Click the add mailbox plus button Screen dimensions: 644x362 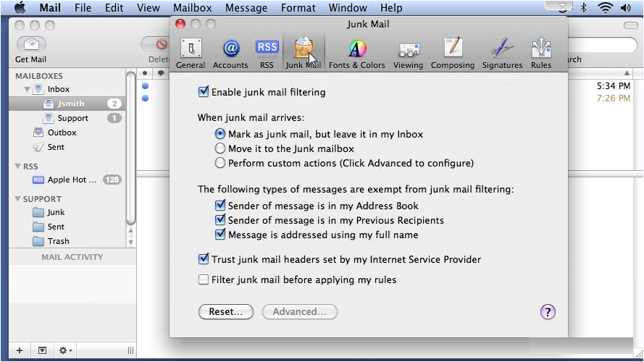coord(20,350)
